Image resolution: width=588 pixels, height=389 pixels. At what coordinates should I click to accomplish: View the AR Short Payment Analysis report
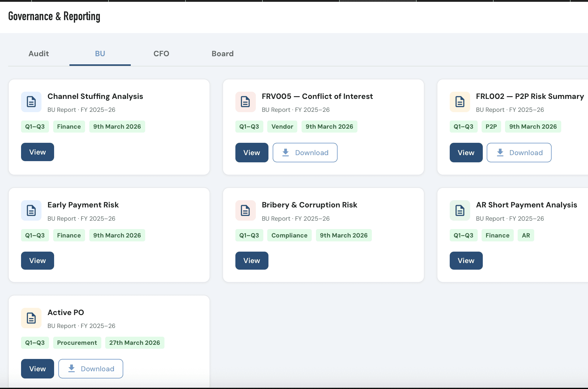(466, 261)
